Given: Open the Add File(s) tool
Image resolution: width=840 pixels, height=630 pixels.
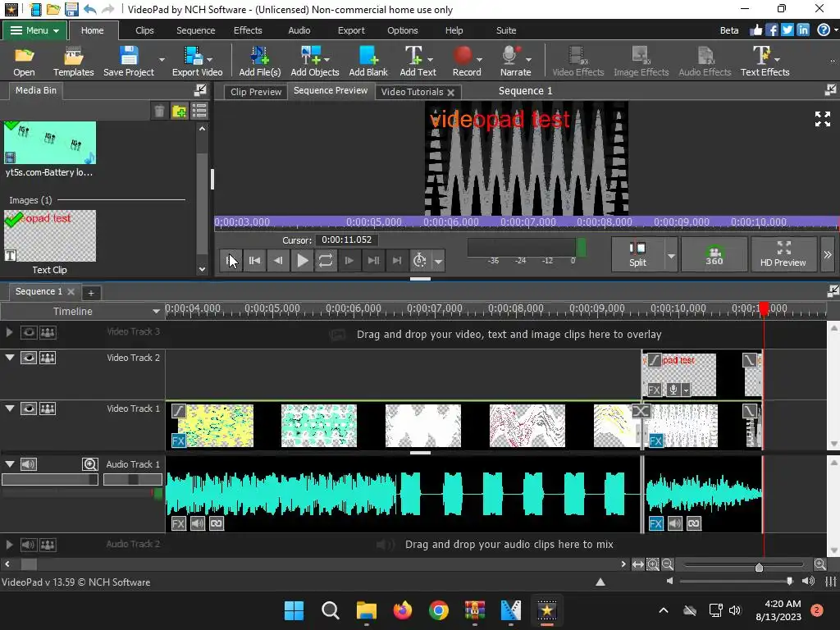Looking at the screenshot, I should [x=260, y=61].
